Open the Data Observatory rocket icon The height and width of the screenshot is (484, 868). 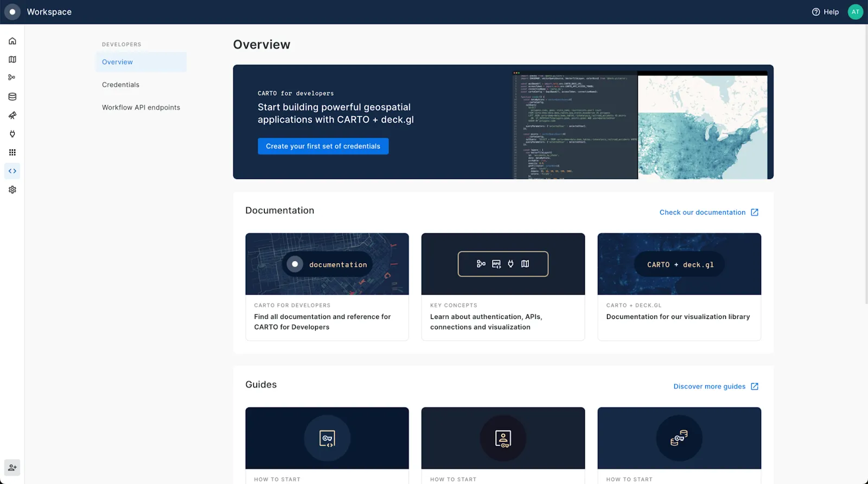(12, 116)
